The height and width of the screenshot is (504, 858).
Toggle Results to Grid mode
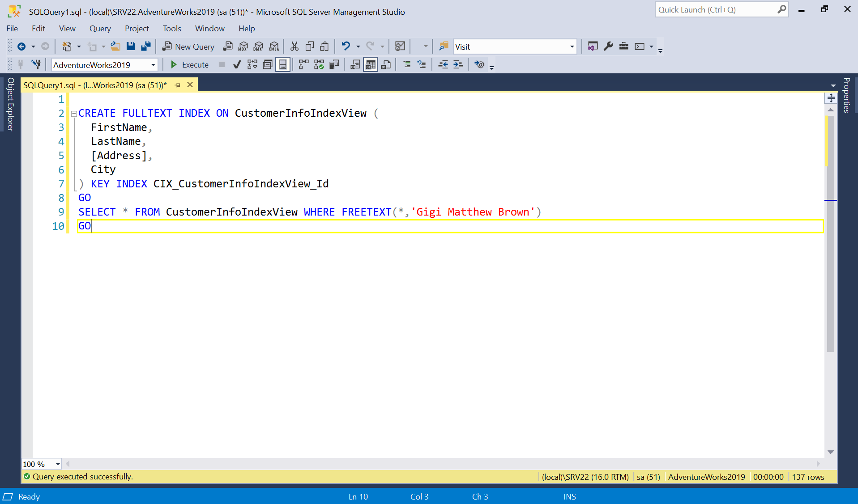[371, 65]
